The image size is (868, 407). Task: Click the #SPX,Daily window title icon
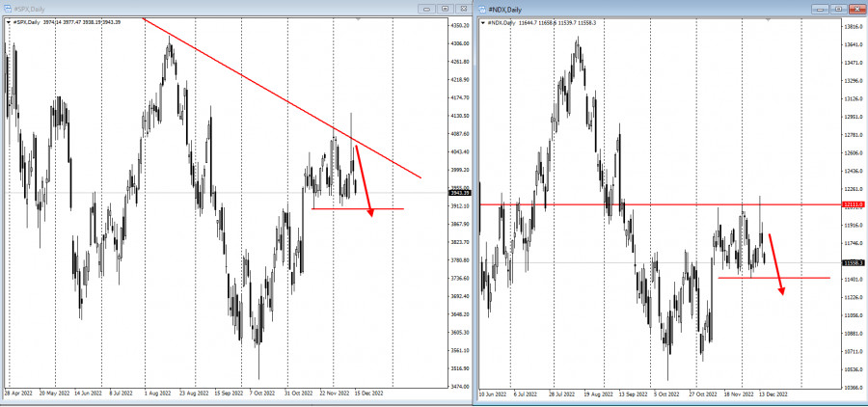7,9
